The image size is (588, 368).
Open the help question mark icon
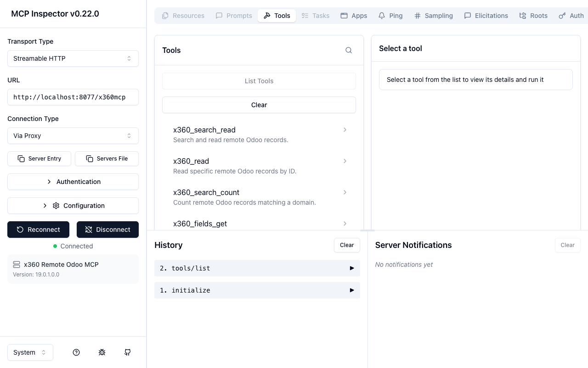(x=76, y=352)
